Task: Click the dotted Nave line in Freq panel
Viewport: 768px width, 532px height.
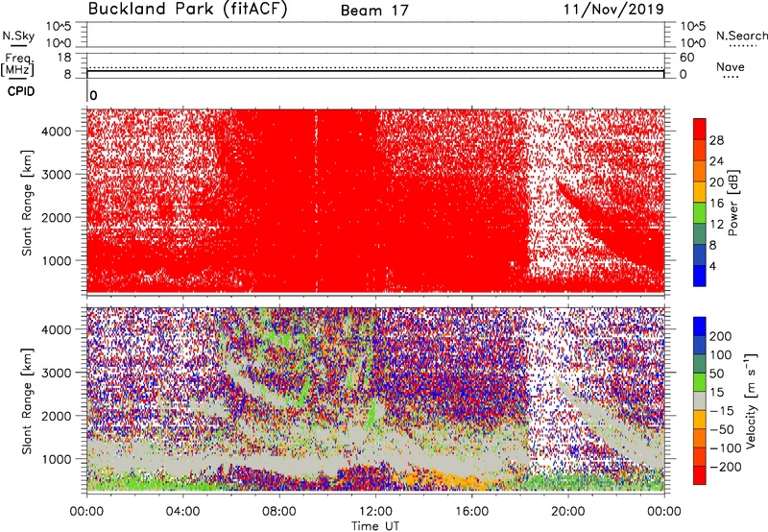Action: pos(375,67)
